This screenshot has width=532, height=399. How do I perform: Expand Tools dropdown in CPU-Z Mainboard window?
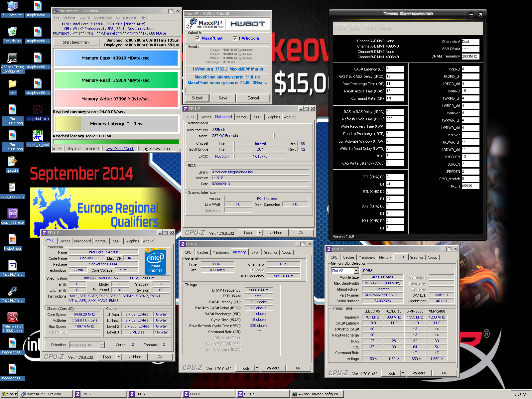260,233
